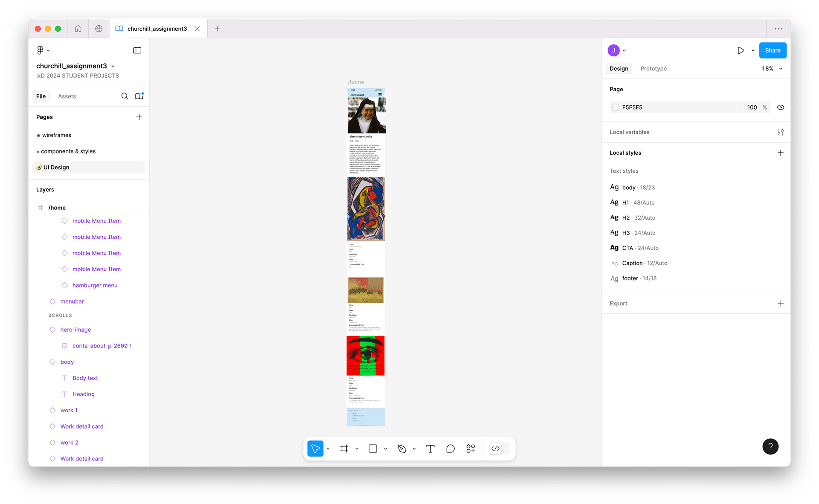Switch to the Prototype tab
The height and width of the screenshot is (504, 819).
(x=653, y=69)
